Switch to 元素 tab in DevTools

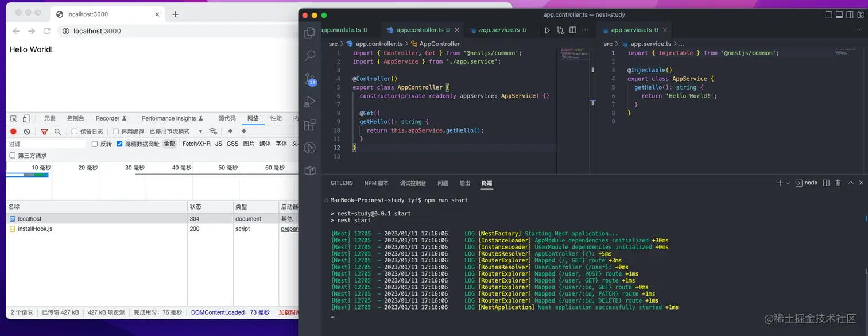pos(50,118)
